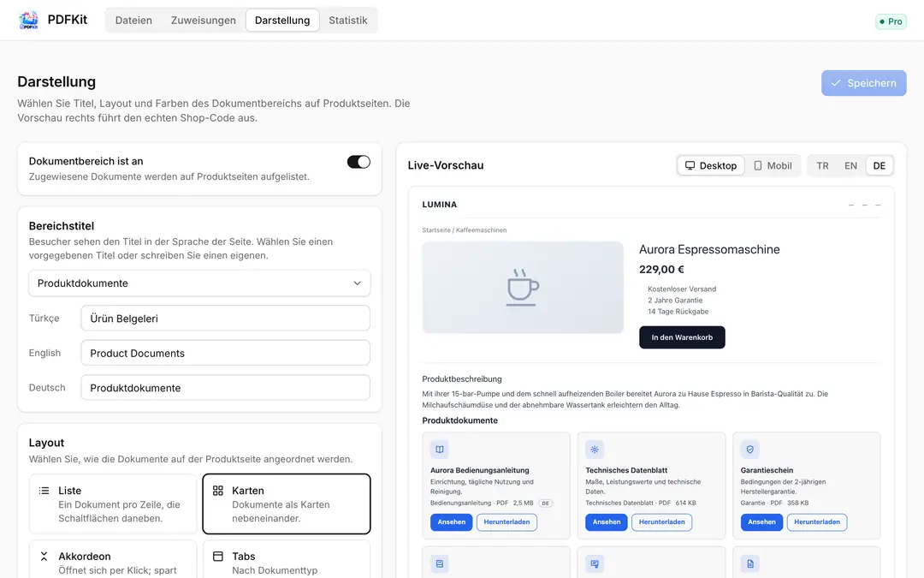Click the shield icon on Garantieschein card

[x=749, y=450]
